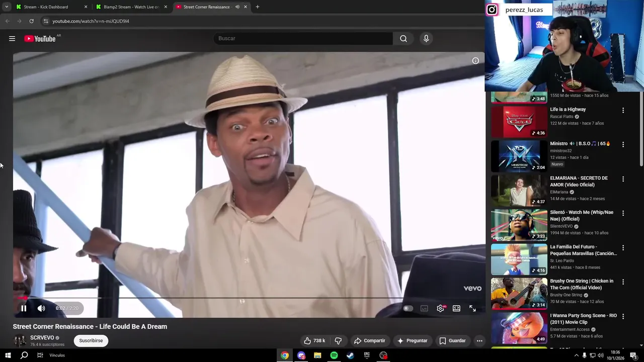
Task: Open Steam from the taskbar
Action: click(x=350, y=355)
